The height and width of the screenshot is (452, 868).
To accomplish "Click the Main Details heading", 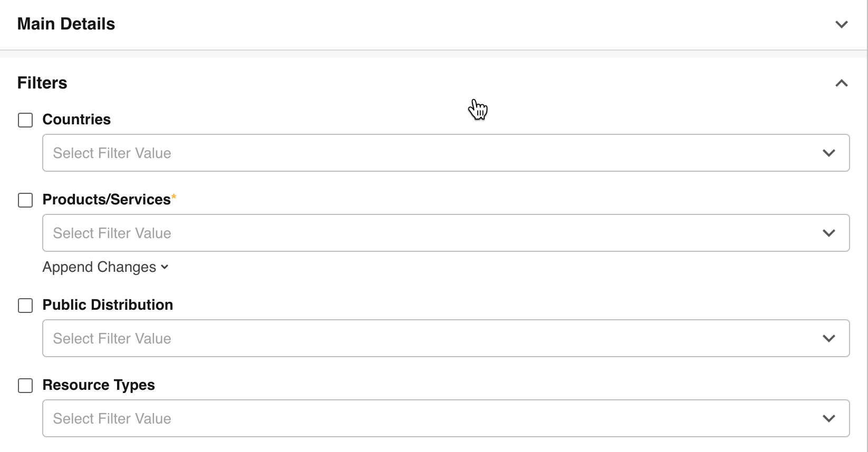I will (66, 24).
